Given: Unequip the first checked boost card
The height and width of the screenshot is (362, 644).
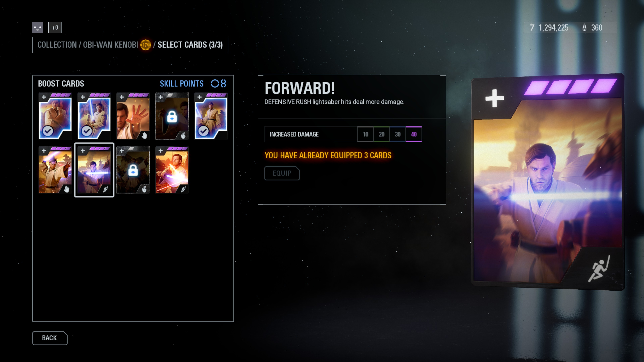Looking at the screenshot, I should click(x=55, y=116).
